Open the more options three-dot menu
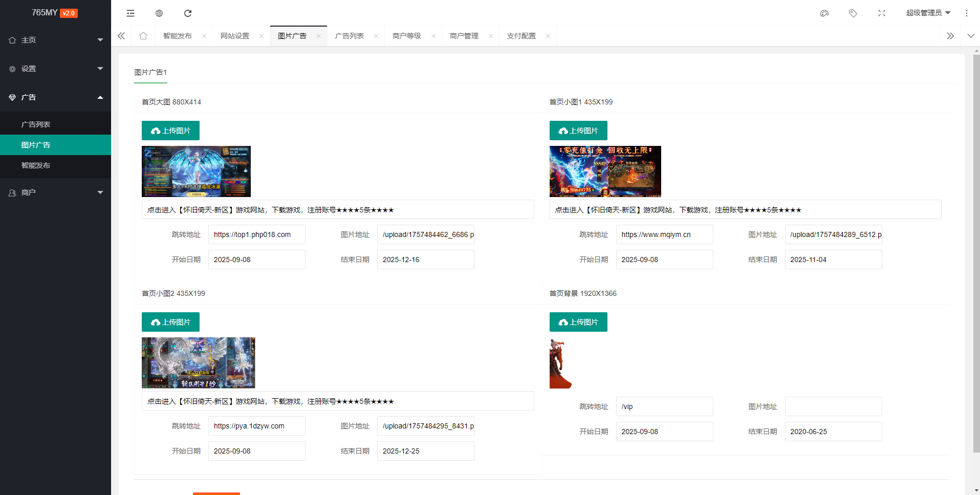Image resolution: width=980 pixels, height=495 pixels. pyautogui.click(x=966, y=13)
